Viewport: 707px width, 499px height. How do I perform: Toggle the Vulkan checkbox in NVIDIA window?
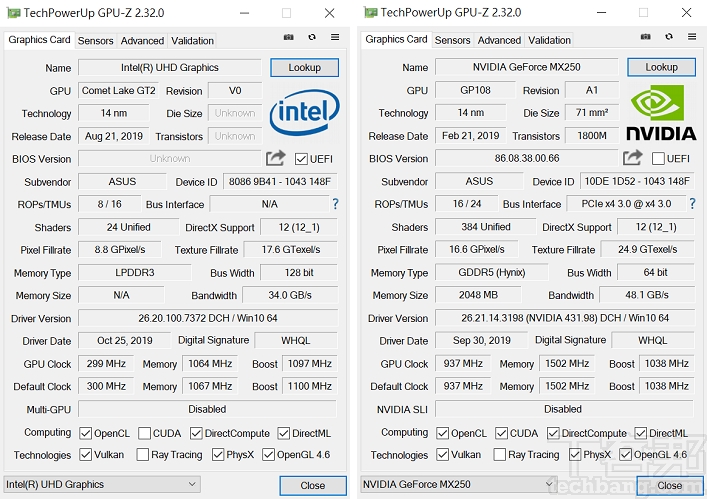click(x=442, y=454)
